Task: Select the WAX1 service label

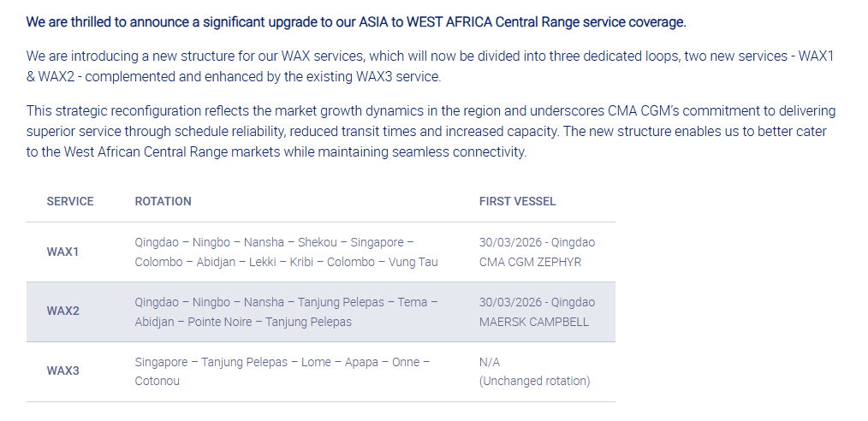Action: tap(62, 252)
